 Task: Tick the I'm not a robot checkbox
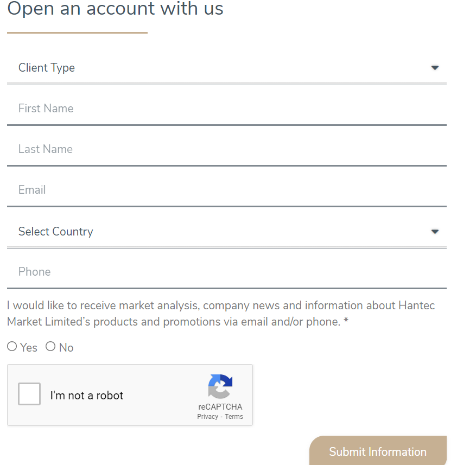click(29, 394)
